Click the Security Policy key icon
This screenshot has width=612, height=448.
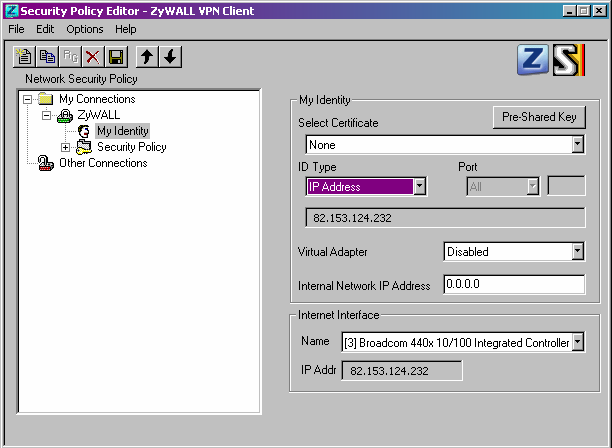coord(84,147)
